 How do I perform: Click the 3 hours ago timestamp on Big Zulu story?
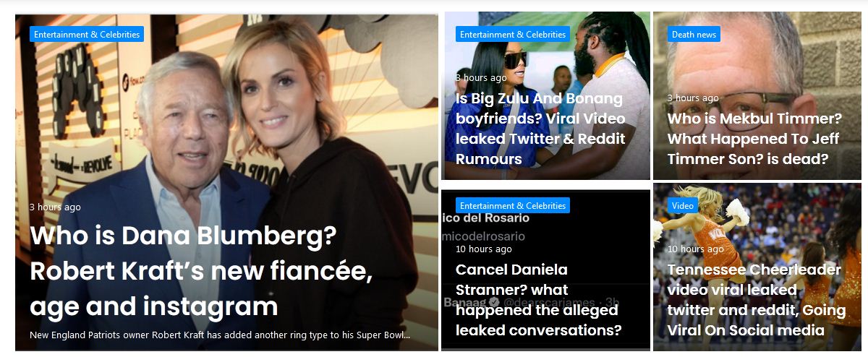pyautogui.click(x=481, y=77)
